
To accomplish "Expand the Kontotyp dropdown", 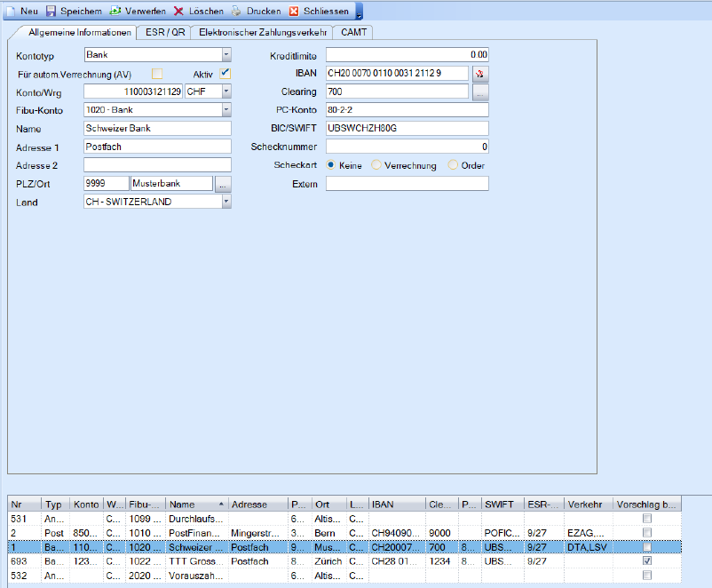I will (226, 55).
